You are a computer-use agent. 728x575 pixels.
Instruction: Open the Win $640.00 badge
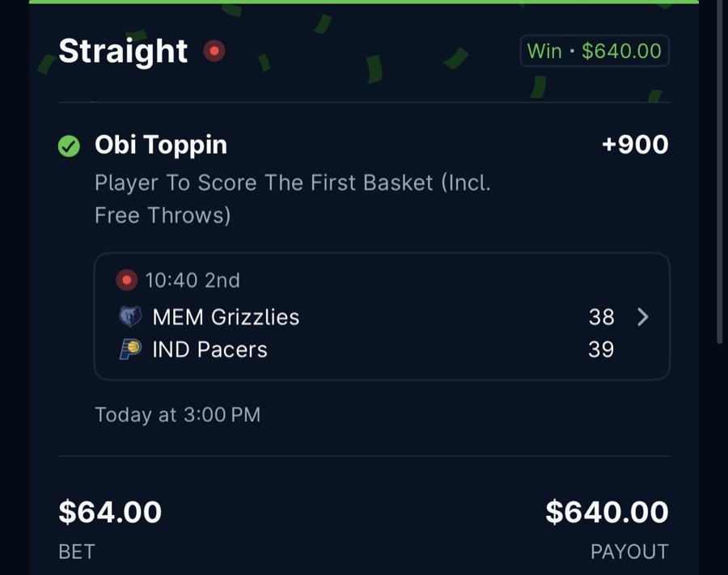595,50
